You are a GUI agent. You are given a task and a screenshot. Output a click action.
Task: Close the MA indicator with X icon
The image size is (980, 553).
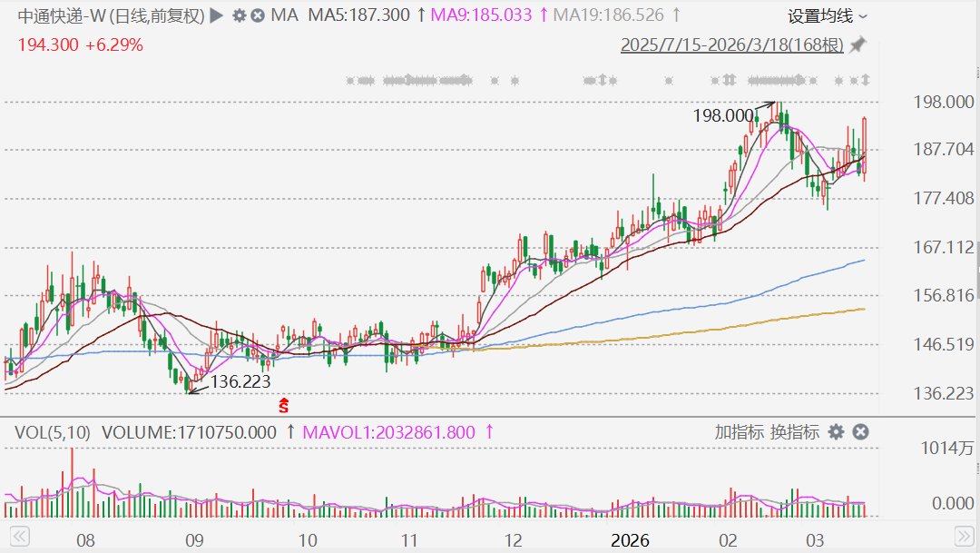(x=258, y=15)
